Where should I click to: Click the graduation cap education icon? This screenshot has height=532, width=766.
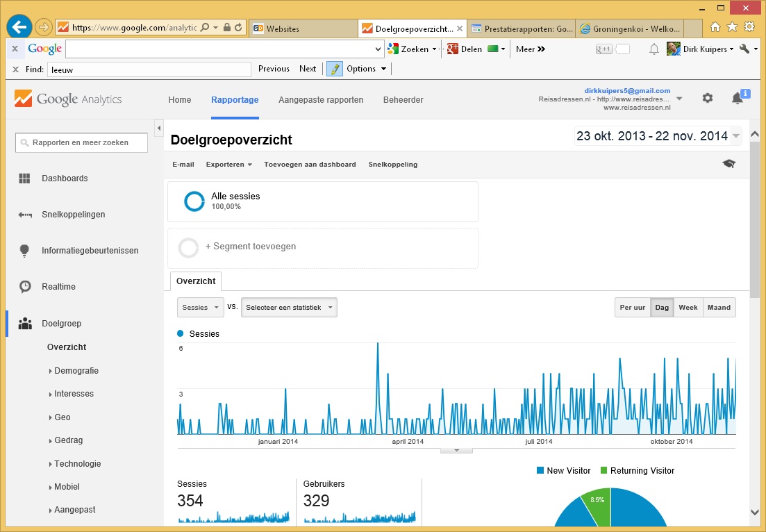(x=729, y=164)
